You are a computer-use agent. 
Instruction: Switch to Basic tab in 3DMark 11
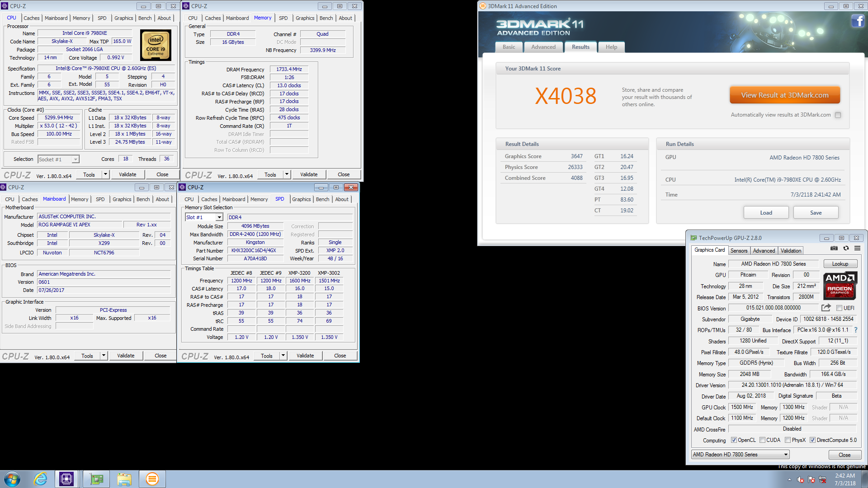(509, 47)
